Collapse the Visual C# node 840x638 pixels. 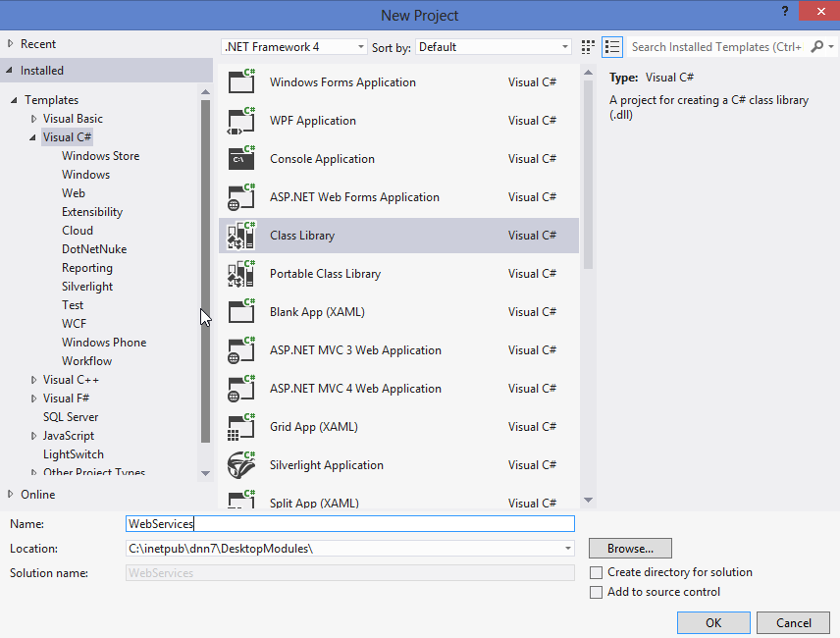click(32, 137)
